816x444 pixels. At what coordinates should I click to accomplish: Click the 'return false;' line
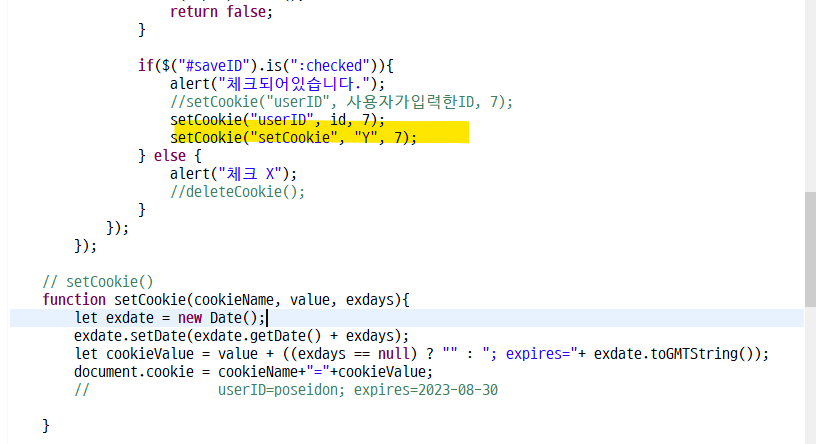coord(221,11)
